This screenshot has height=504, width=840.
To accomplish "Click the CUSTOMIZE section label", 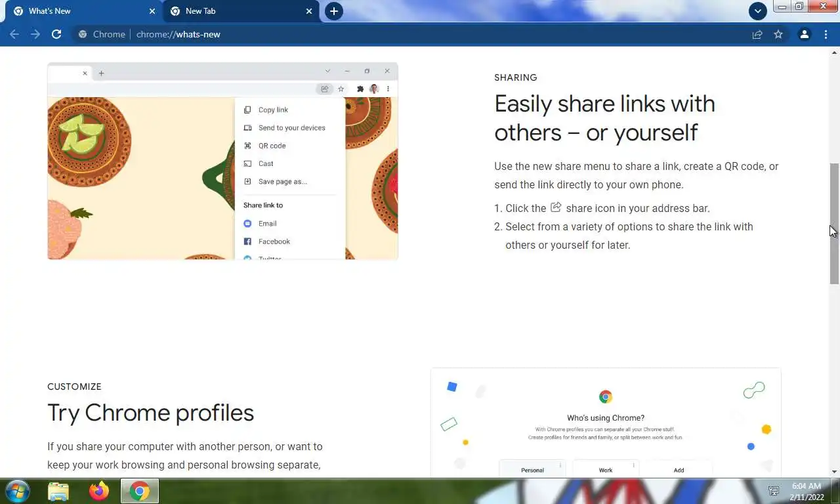I will click(x=74, y=387).
